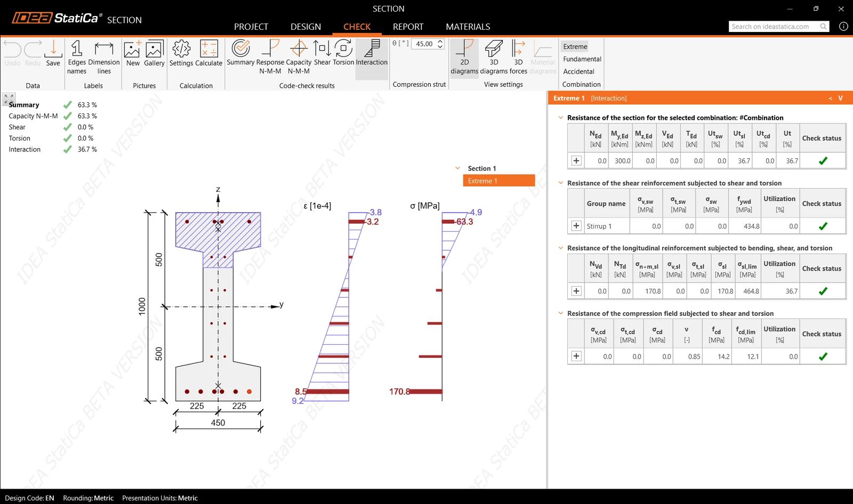Open the V menu in Extreme 1 header

(841, 98)
